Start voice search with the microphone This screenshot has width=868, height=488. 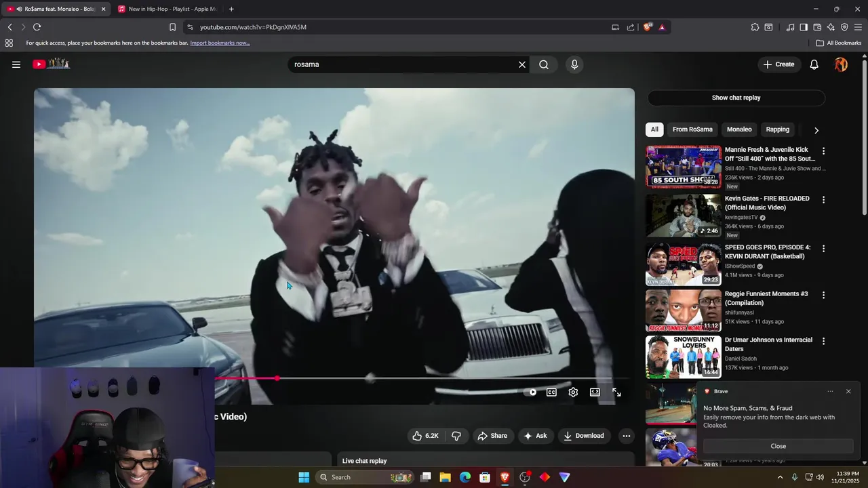pyautogui.click(x=574, y=64)
